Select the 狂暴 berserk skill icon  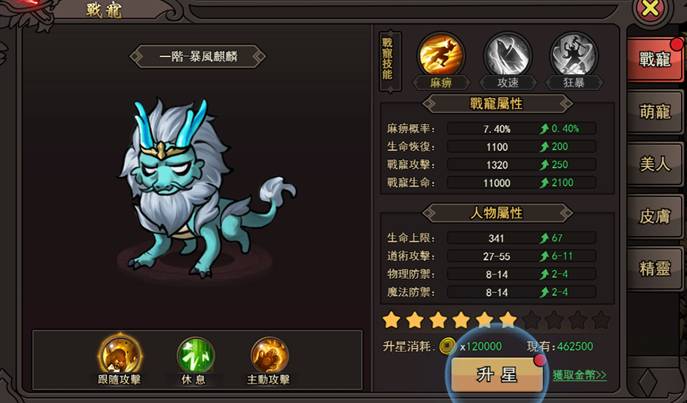click(x=574, y=55)
